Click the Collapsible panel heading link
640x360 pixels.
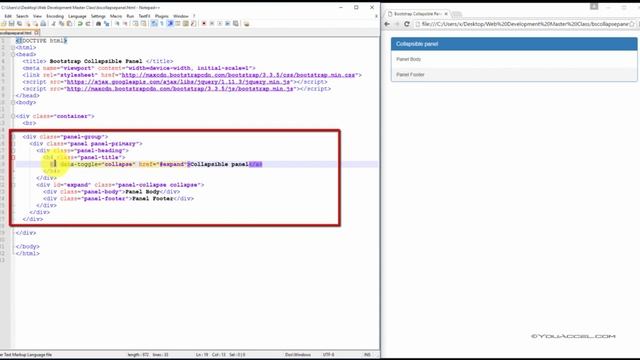[x=417, y=44]
